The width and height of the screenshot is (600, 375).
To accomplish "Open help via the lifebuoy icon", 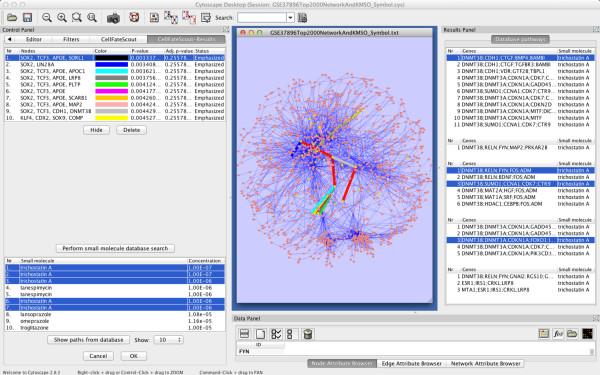I will [x=134, y=17].
